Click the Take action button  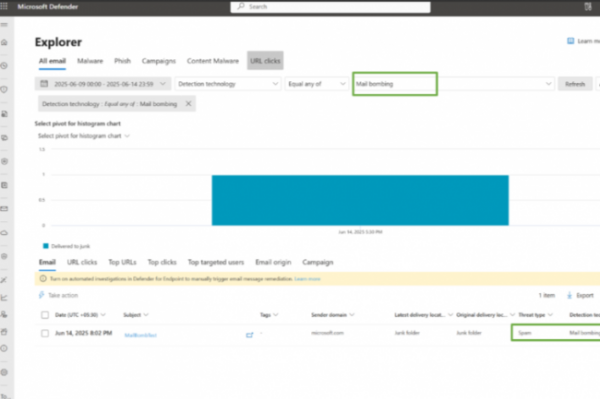(59, 295)
